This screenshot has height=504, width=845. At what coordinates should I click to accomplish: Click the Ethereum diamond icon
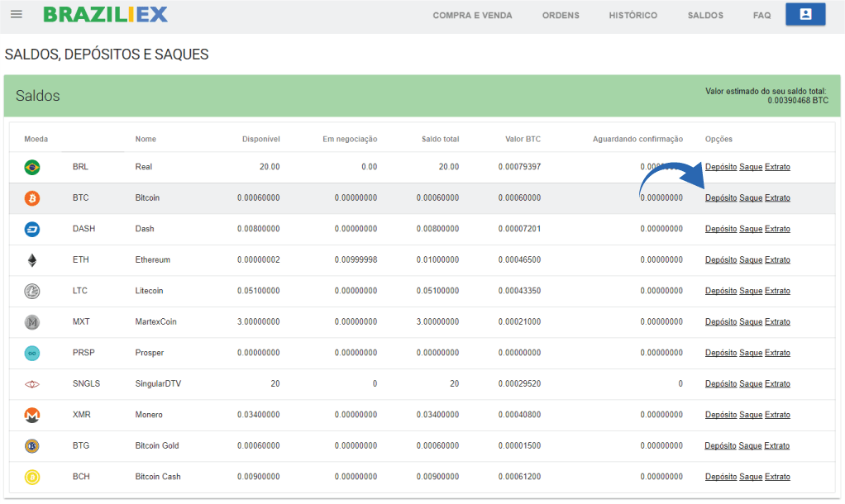[x=32, y=260]
